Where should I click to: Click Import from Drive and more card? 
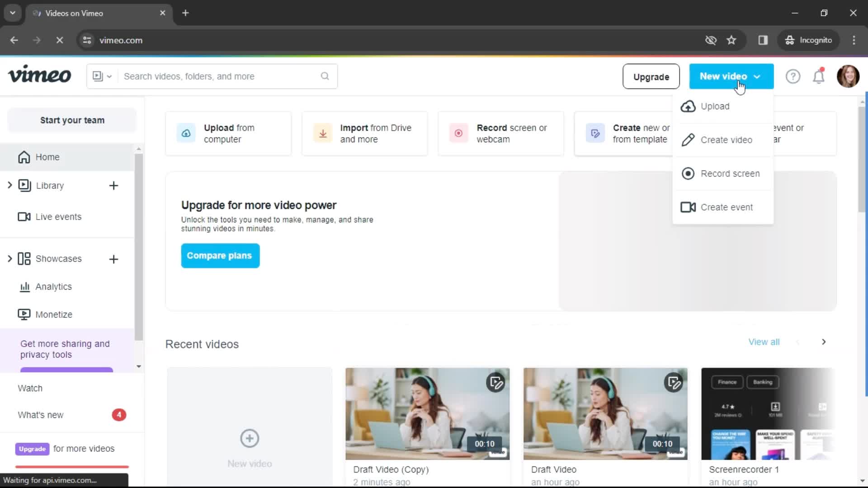[364, 133]
